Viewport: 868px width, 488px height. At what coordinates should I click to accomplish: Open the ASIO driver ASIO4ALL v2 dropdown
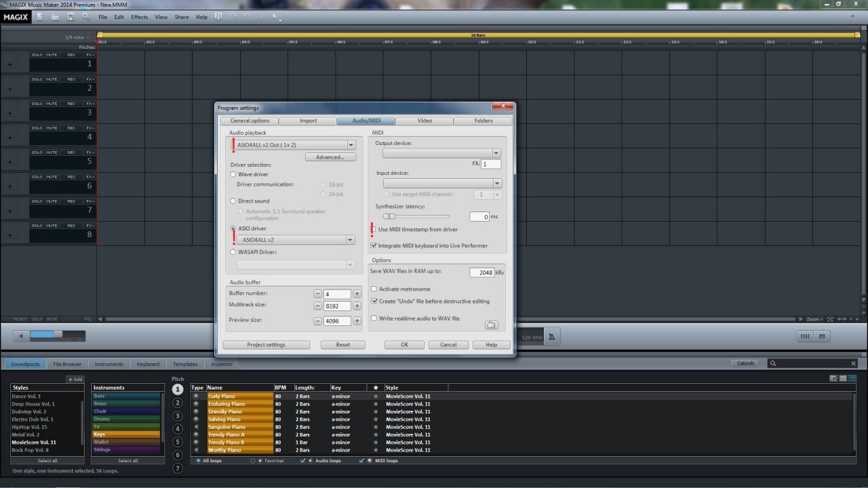(351, 240)
